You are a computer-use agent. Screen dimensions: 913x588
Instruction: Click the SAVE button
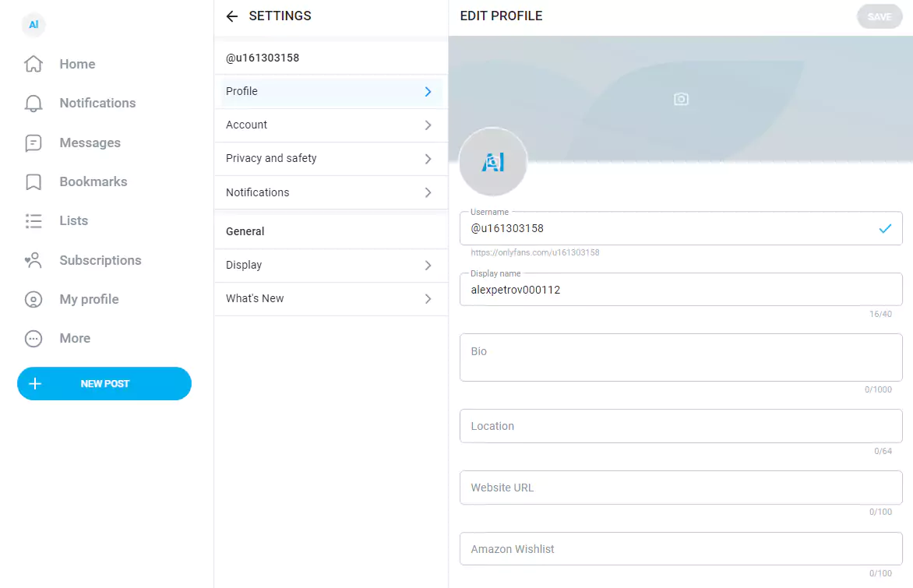click(880, 17)
